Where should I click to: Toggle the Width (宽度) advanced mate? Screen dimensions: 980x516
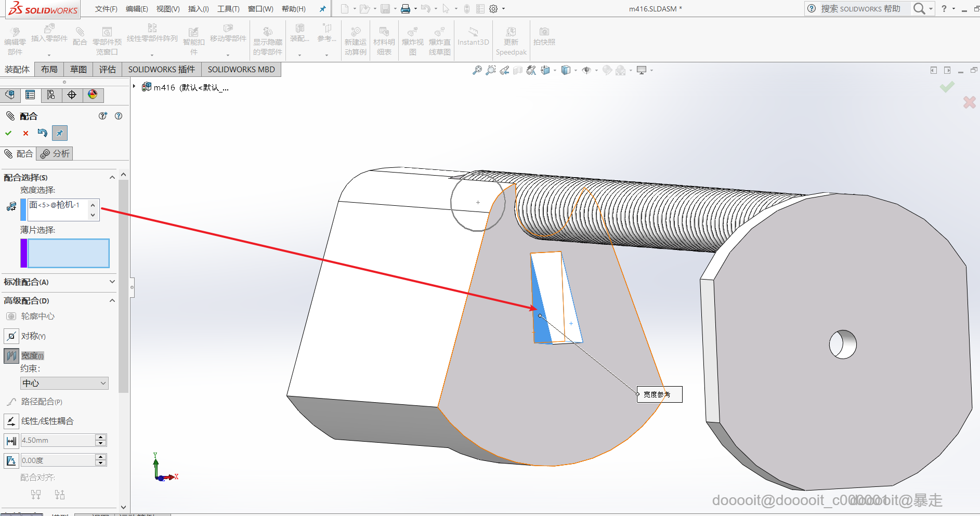[x=11, y=356]
